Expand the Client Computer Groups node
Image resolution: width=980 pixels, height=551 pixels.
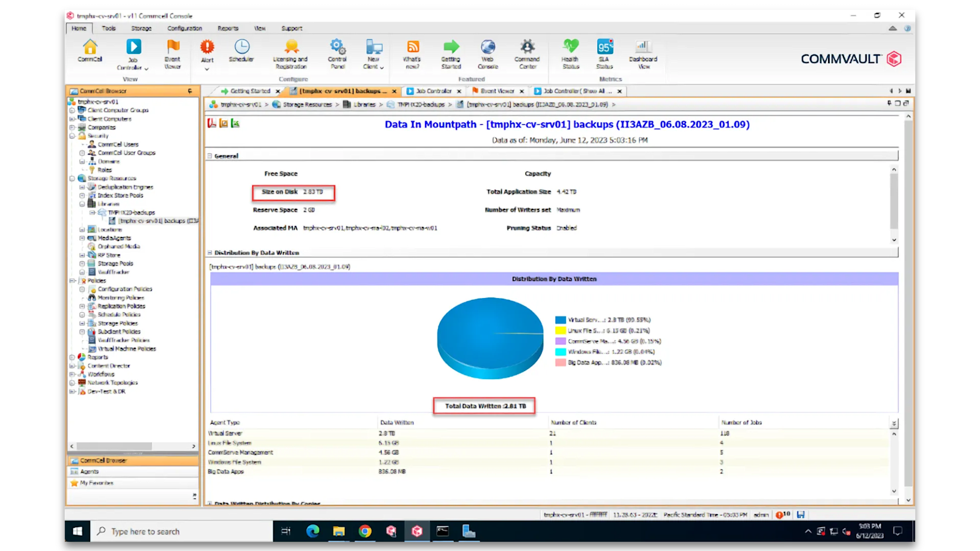click(72, 110)
